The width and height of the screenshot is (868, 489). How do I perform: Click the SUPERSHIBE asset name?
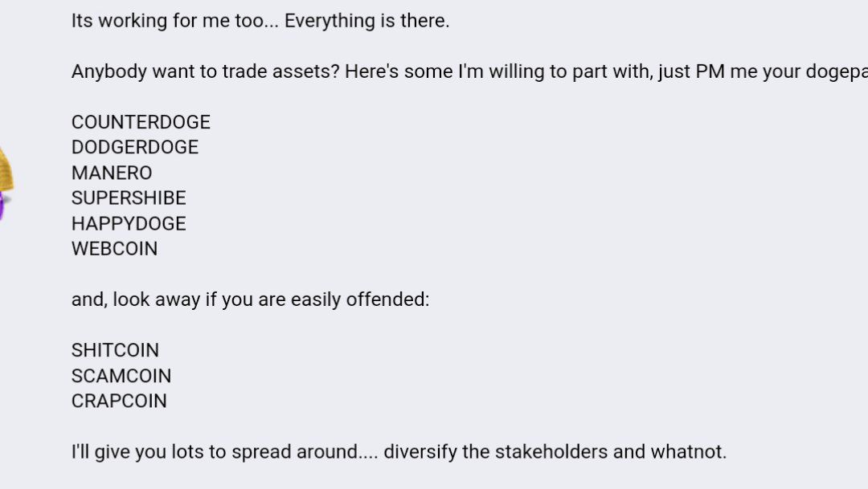click(x=129, y=198)
